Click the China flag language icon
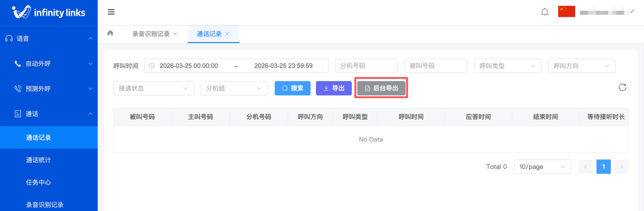The height and width of the screenshot is (211, 644). coord(566,11)
